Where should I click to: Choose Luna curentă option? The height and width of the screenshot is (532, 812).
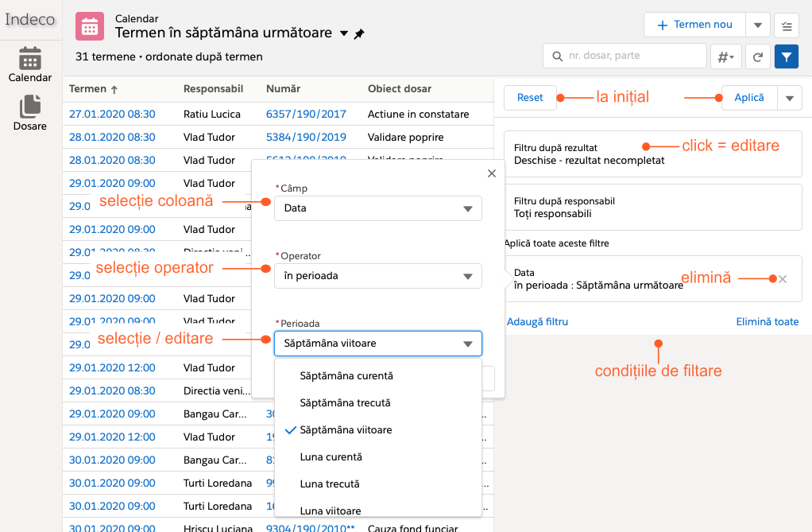pyautogui.click(x=331, y=457)
